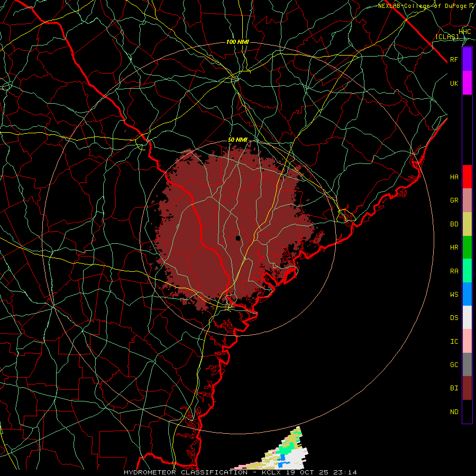Click the 'GC' legend label
Viewport: 476px width, 476px height.
point(454,365)
